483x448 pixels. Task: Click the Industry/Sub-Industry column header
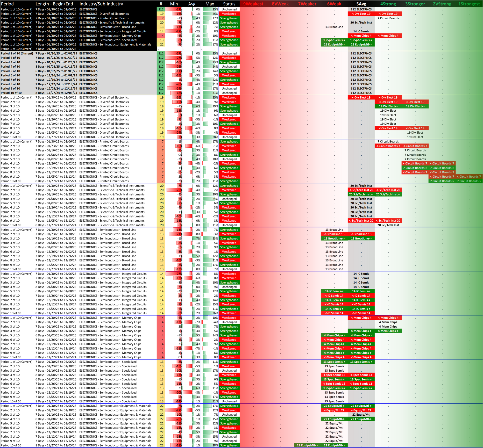[101, 4]
